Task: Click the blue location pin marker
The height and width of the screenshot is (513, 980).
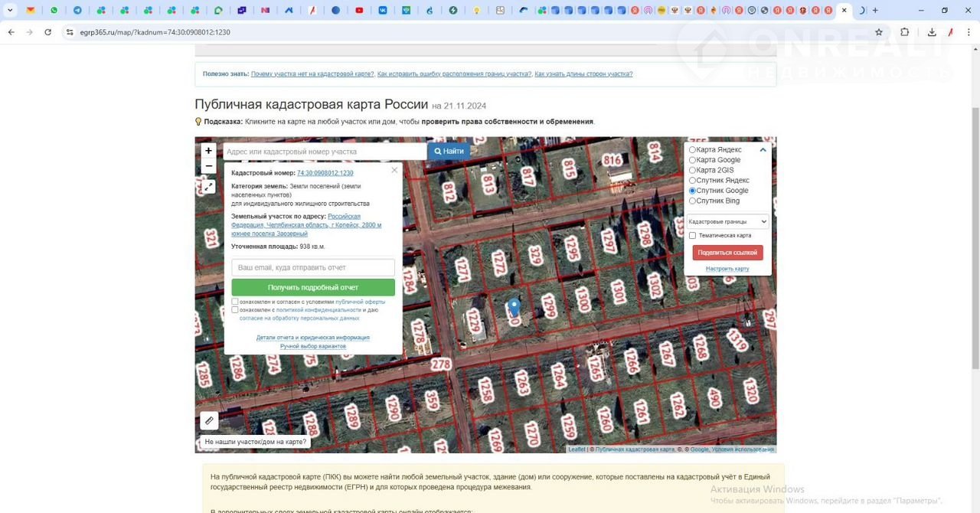Action: click(514, 306)
